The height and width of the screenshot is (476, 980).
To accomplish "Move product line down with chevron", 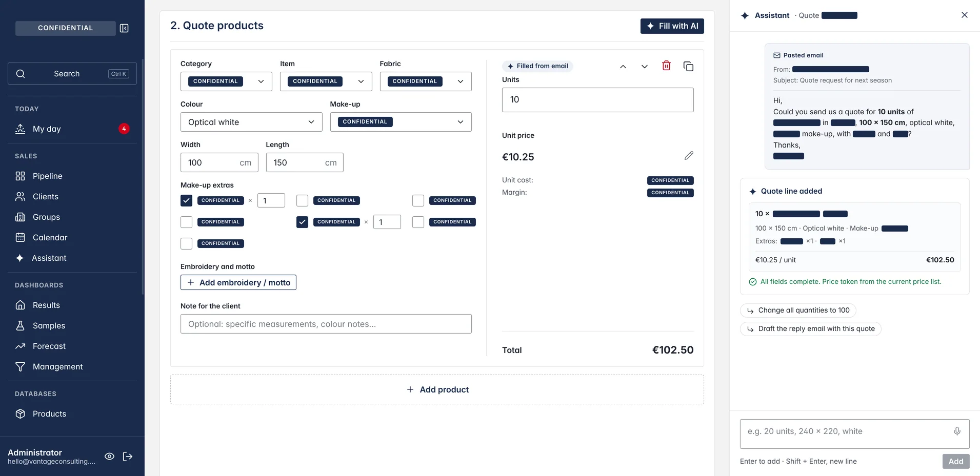I will coord(644,67).
